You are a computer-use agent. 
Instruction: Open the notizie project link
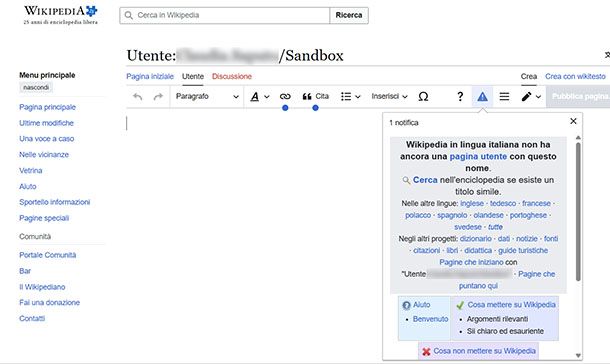click(x=527, y=238)
